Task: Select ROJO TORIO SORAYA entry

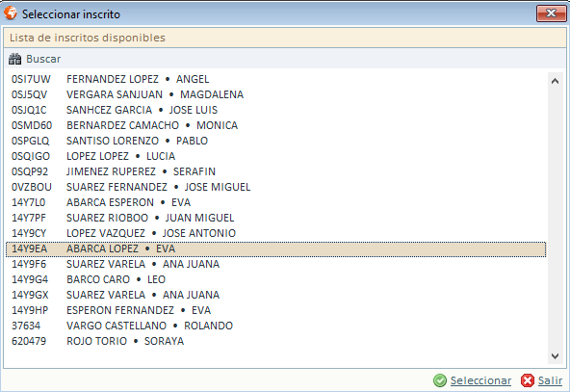Action: 276,341
